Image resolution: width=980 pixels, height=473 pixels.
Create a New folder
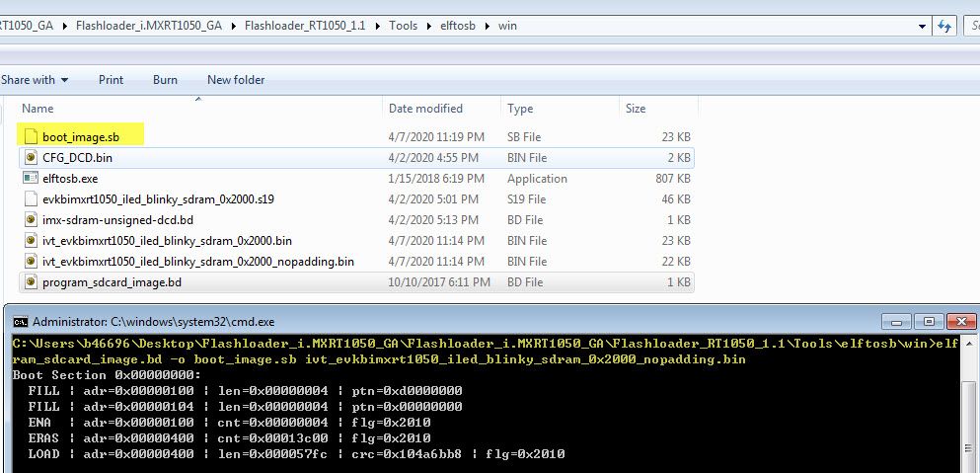236,80
